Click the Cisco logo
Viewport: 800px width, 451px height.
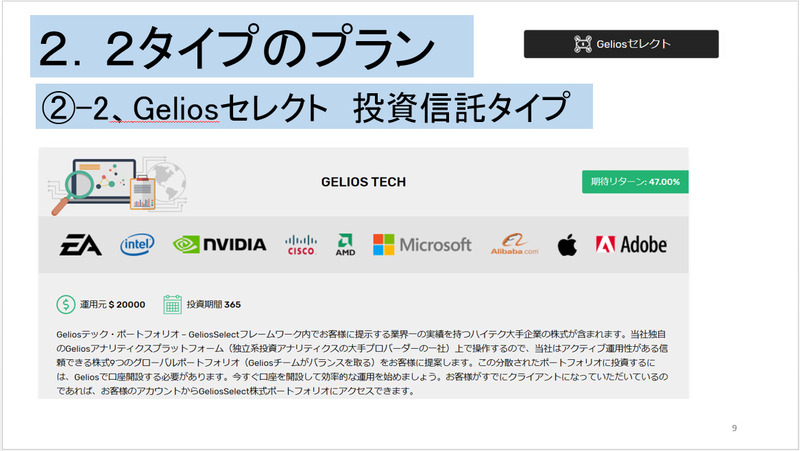(301, 245)
